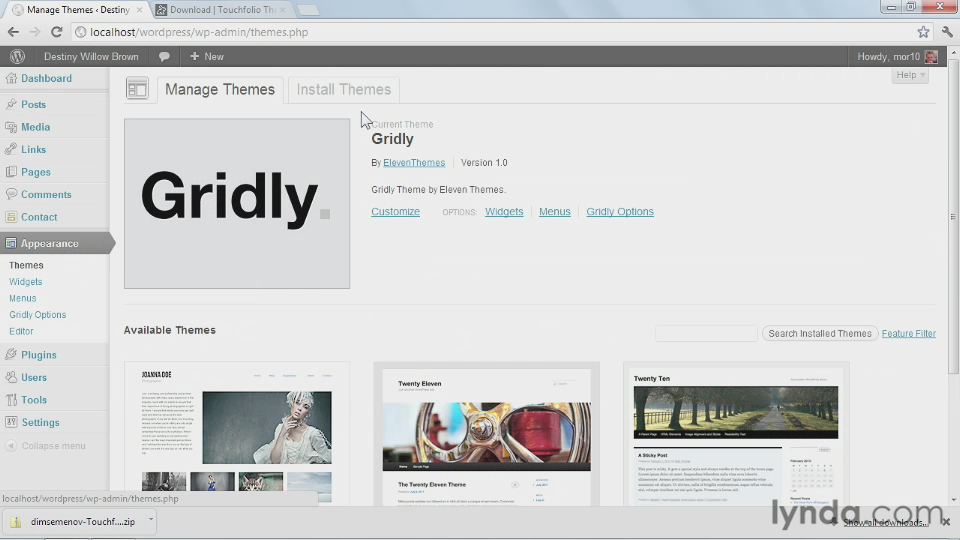Close the downloads bar with X
This screenshot has width=960, height=540.
946,522
